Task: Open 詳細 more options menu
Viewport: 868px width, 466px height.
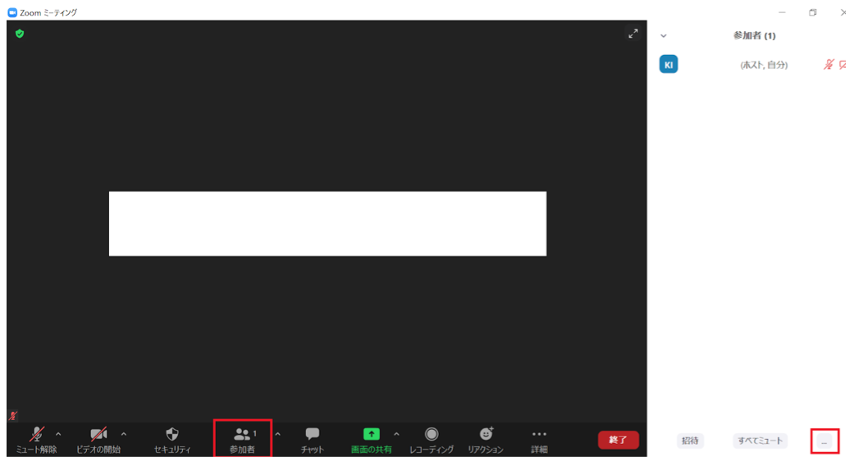Action: [x=539, y=439]
